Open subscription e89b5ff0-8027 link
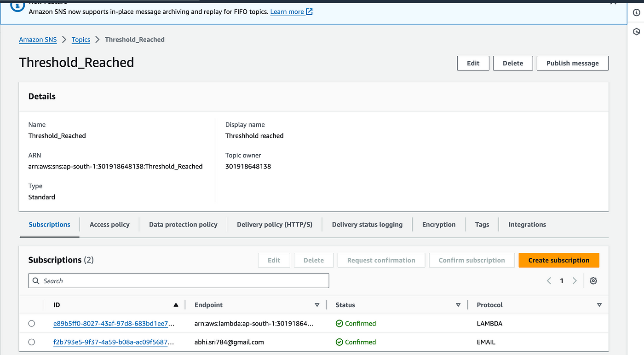 tap(114, 324)
